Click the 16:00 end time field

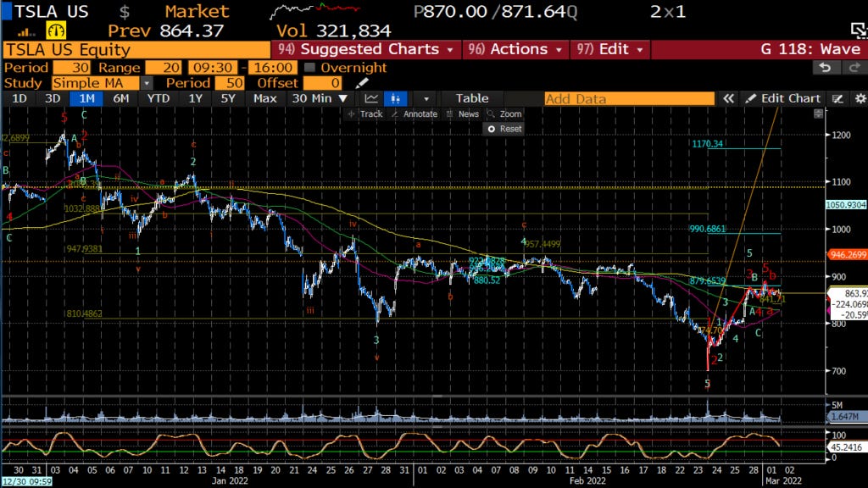[272, 68]
